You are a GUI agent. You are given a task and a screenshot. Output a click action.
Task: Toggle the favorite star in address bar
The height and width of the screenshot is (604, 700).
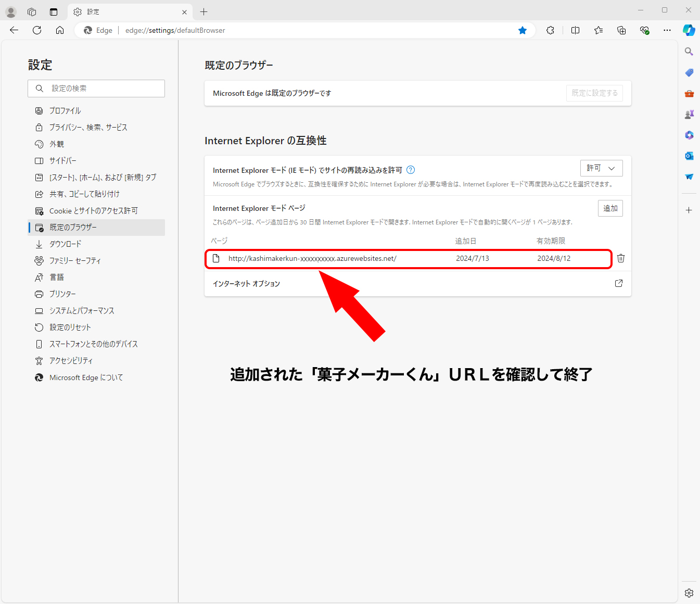tap(523, 30)
